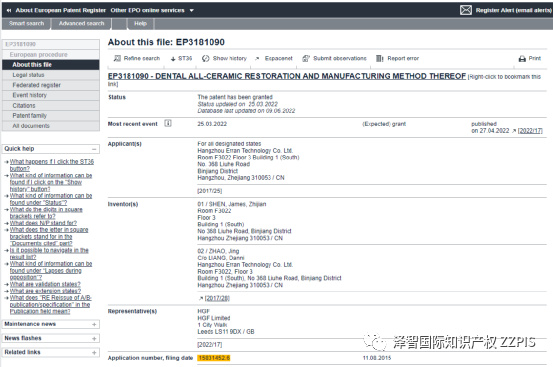Screen dimensions: 553x367
Task: Click the patent title EP3181090 link
Action: pyautogui.click(x=287, y=76)
